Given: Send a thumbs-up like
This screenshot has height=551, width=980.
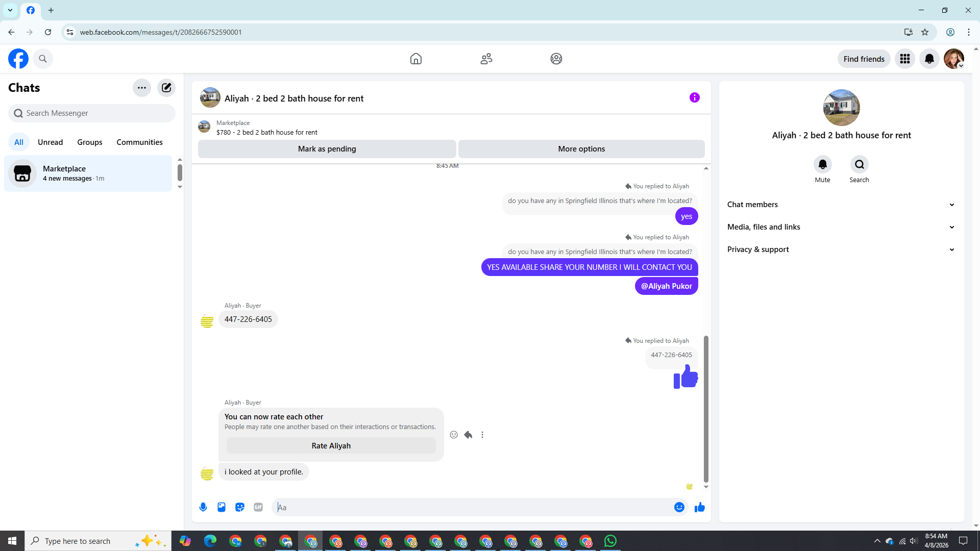Looking at the screenshot, I should [699, 507].
